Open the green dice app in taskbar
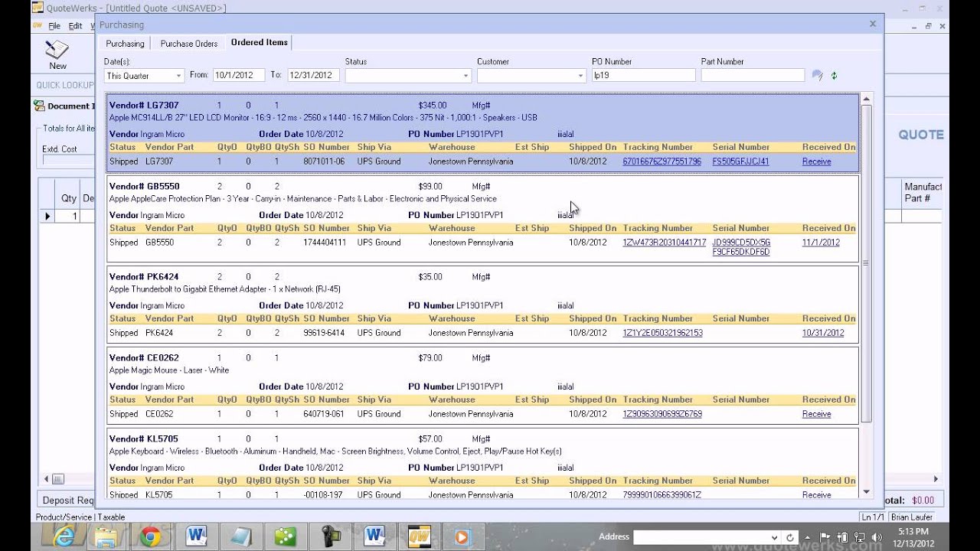 coord(286,536)
